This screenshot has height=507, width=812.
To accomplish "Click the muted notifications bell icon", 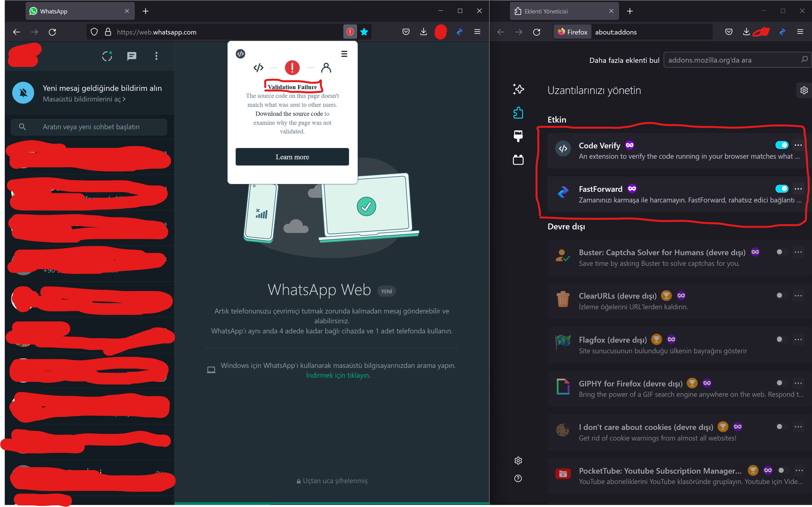I will (x=23, y=93).
